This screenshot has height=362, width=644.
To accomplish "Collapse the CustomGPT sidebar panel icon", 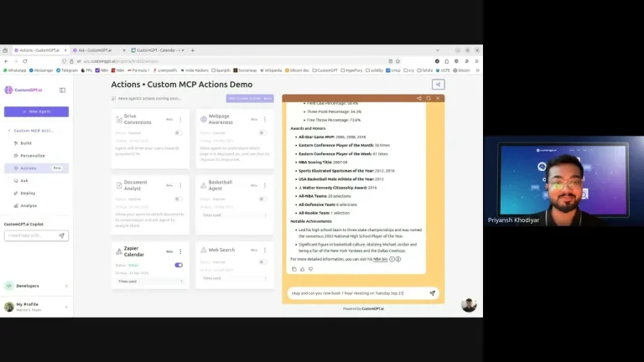I will click(62, 90).
